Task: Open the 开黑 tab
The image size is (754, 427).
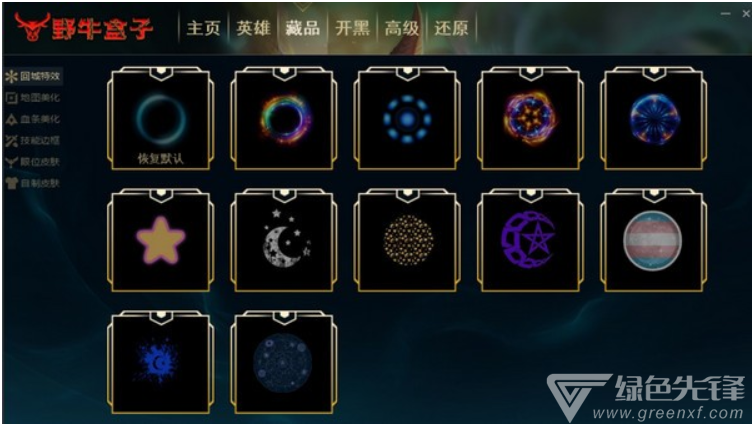Action: (x=352, y=28)
